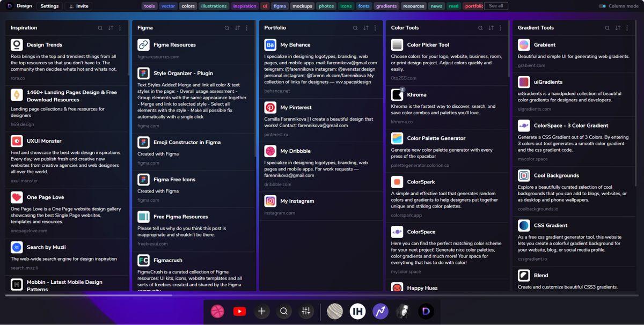Open Settings
Viewport: 644px width, 325px height.
49,6
